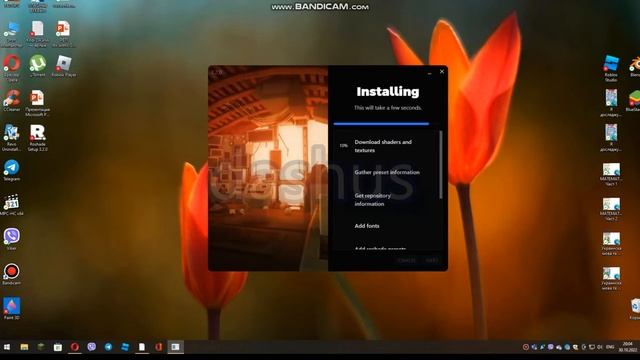Open Telegram from the taskbar

[108, 347]
